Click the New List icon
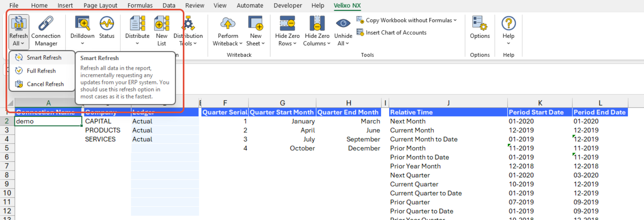This screenshot has width=644, height=220. (x=162, y=24)
